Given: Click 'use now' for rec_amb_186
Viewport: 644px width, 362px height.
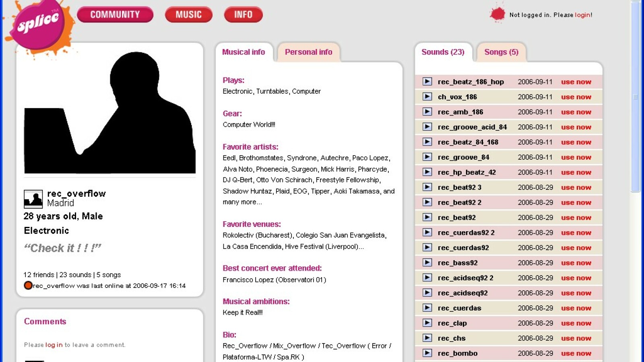Looking at the screenshot, I should [576, 112].
